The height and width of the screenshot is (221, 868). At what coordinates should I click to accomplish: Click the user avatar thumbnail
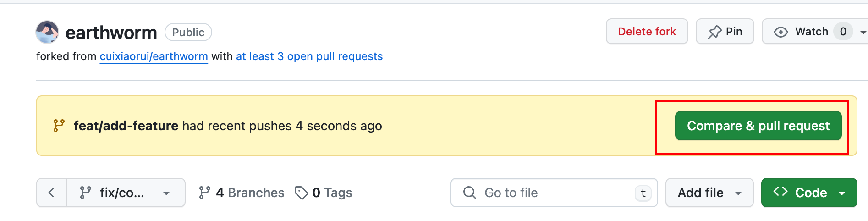pos(47,32)
